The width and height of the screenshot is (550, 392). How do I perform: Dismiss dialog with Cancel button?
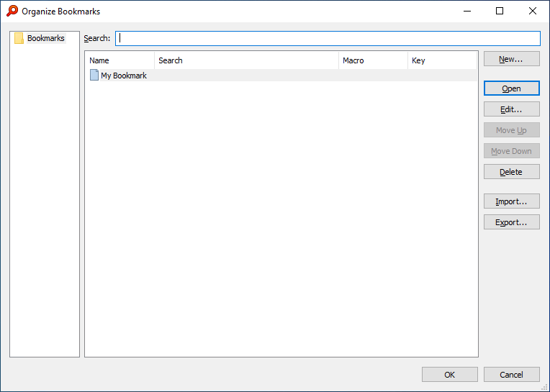(511, 375)
